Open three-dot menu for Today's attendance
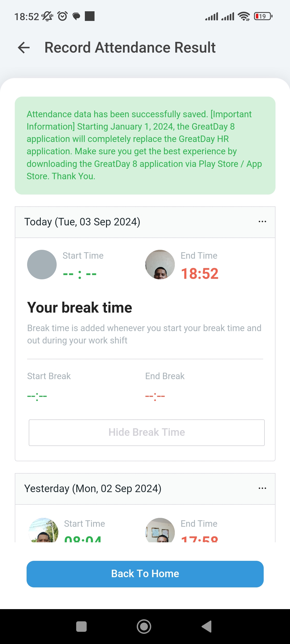Viewport: 290px width, 644px height. click(x=262, y=222)
